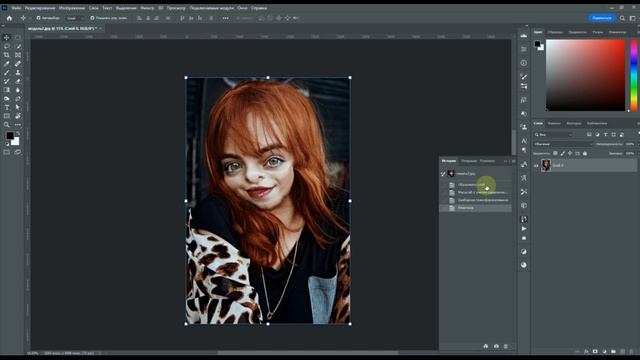Image resolution: width=640 pixels, height=360 pixels.
Task: Click the foreground color swatch in toolbox
Action: [10, 136]
